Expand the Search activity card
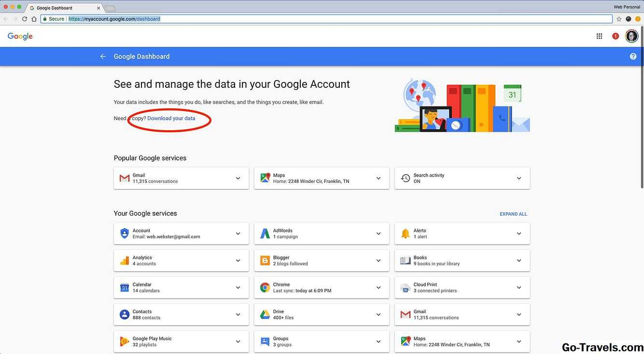644x354 pixels. pyautogui.click(x=519, y=178)
